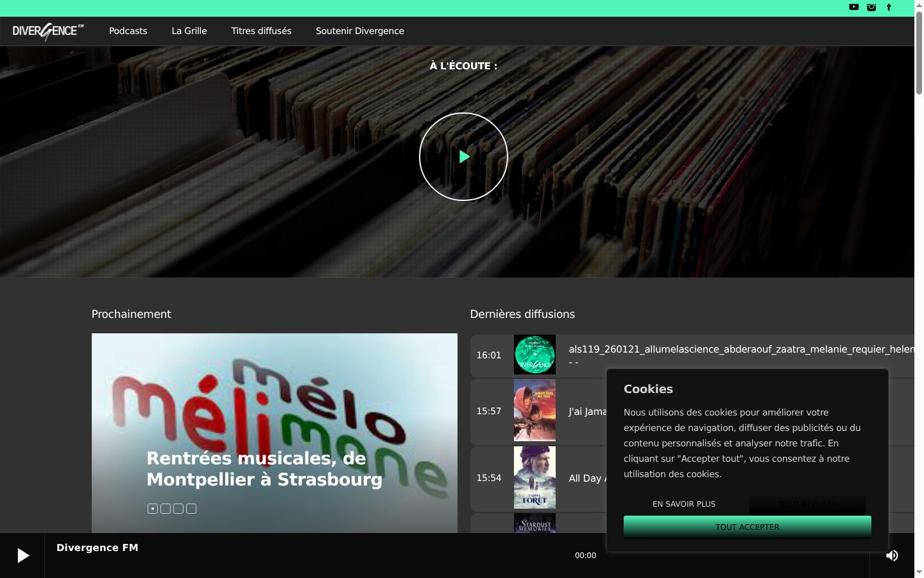Click the 15:54 broadcast time

[x=489, y=478]
